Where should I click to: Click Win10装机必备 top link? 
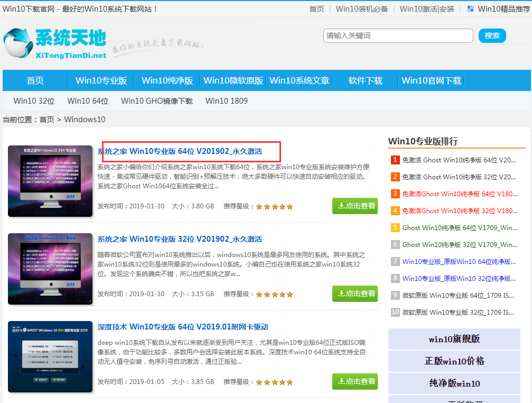362,9
